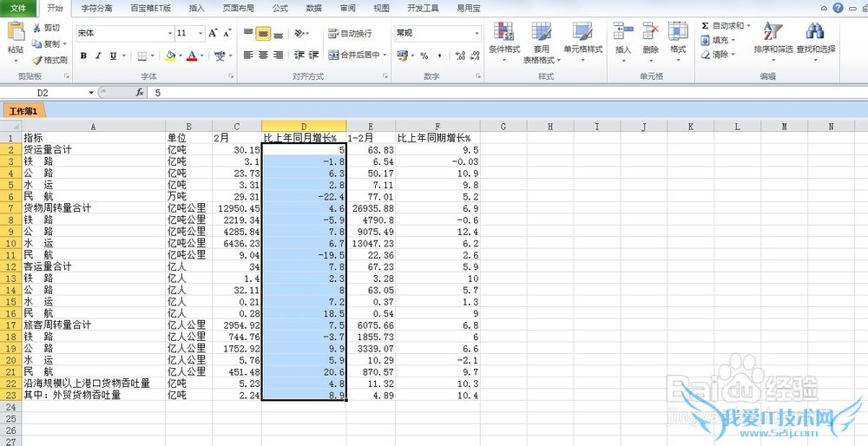Switch to the Developer (开发工具) tab
This screenshot has width=868, height=446.
tap(423, 9)
